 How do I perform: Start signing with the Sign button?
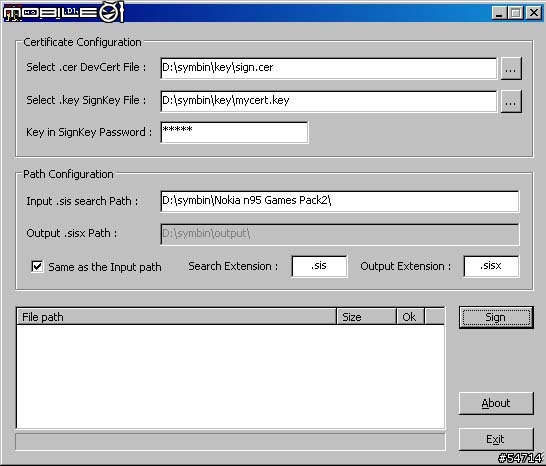[x=496, y=317]
